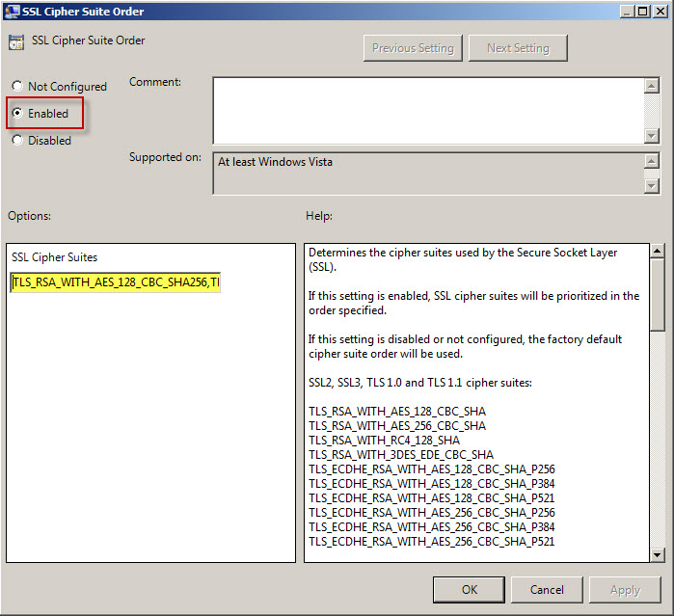Screen dimensions: 674x616
Task: Click the Next Setting button
Action: point(518,48)
